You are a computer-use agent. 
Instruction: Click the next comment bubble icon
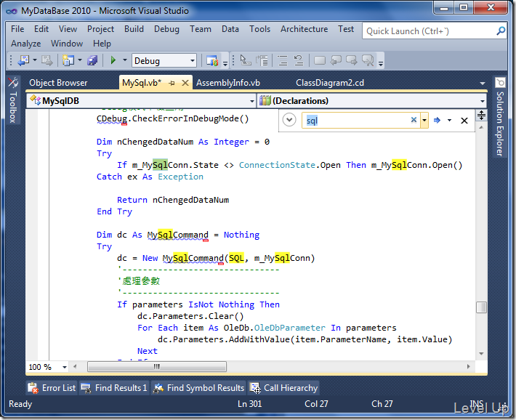tap(352, 60)
